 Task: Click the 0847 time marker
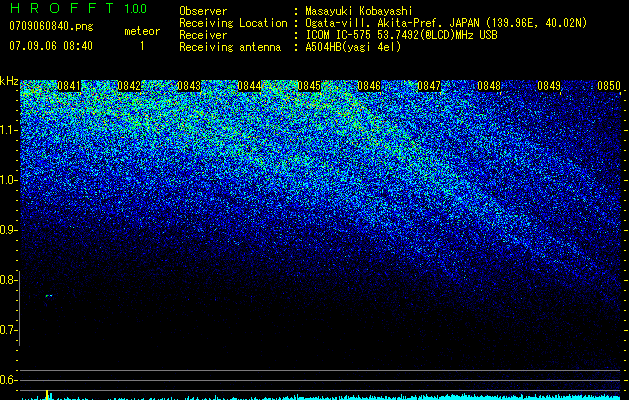click(429, 86)
